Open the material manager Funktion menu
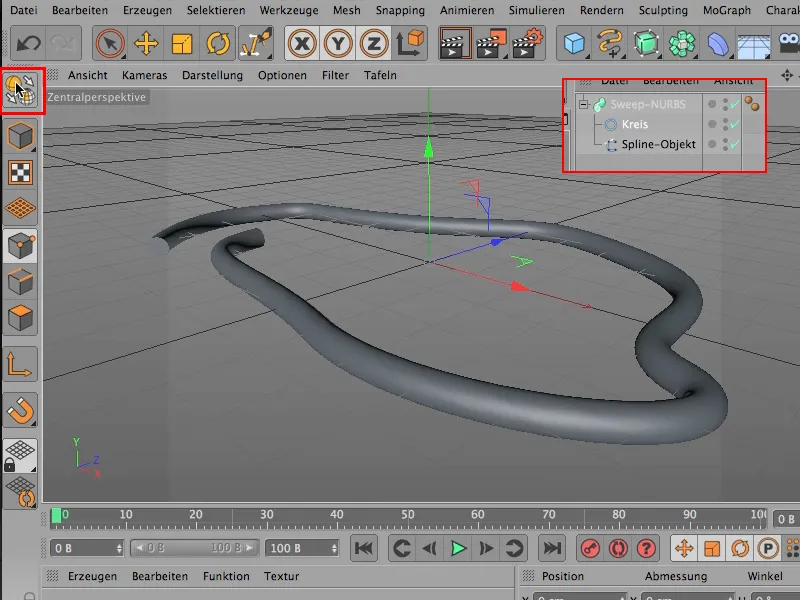 226,577
